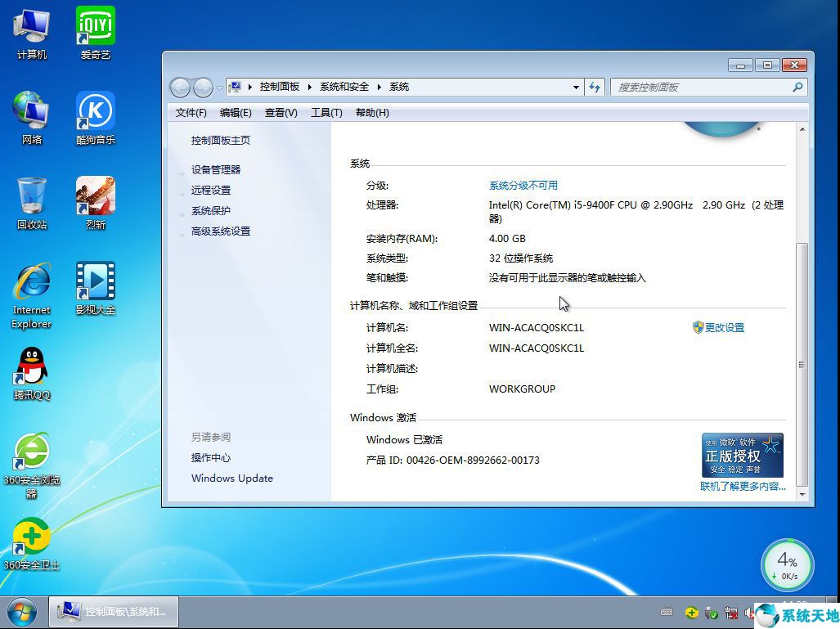The image size is (840, 629).
Task: Select the 回收站 recycle bin icon
Action: tap(32, 204)
